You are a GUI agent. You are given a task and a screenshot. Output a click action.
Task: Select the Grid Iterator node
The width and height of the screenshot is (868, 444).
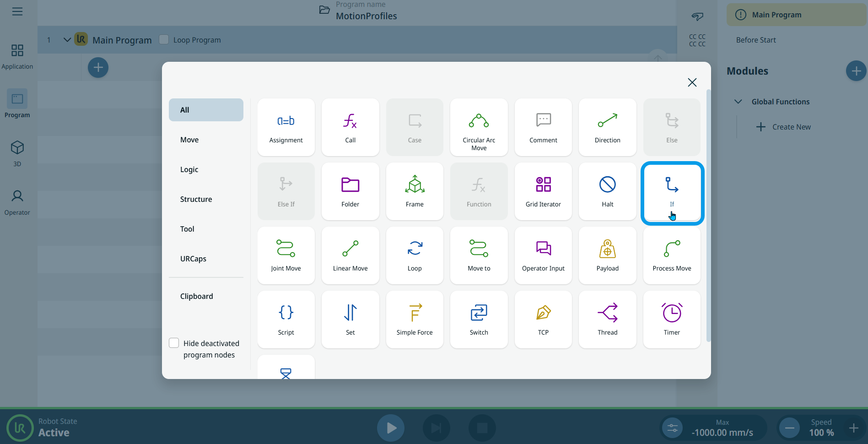click(543, 191)
